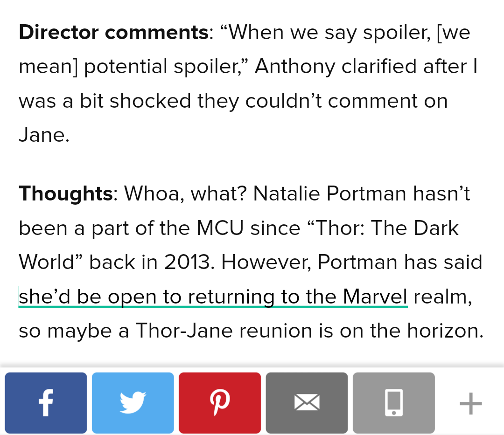Share the article on Facebook

point(46,403)
